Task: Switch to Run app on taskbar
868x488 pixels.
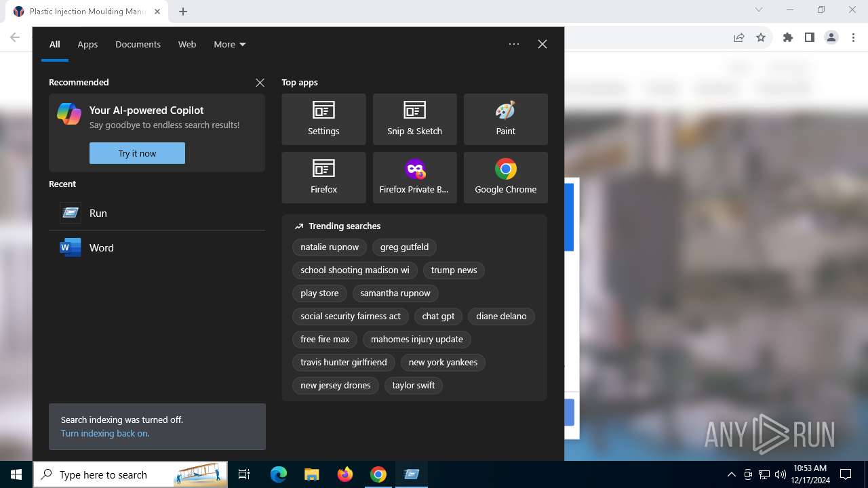Action: pos(412,474)
